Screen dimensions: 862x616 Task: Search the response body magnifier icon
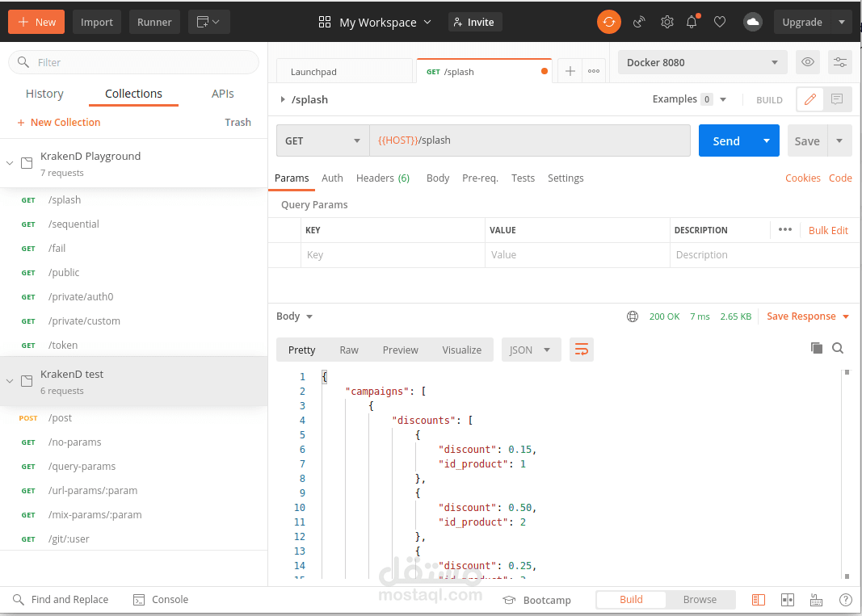pos(838,348)
